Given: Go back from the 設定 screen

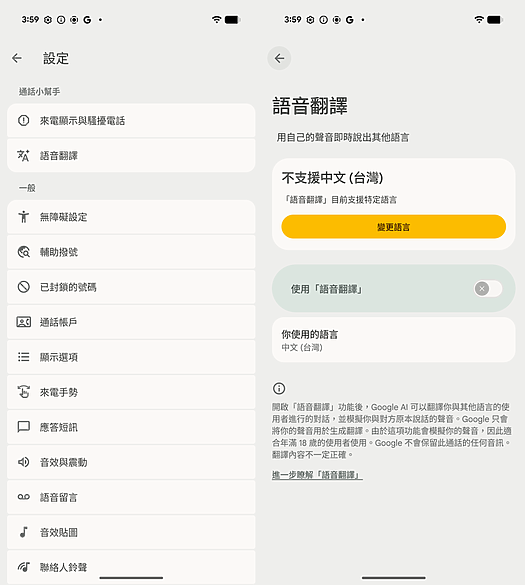Looking at the screenshot, I should (x=17, y=58).
